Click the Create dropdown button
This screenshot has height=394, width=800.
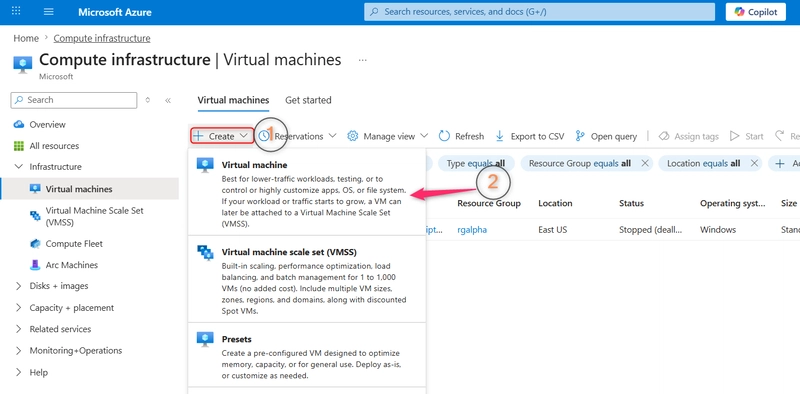coord(221,136)
